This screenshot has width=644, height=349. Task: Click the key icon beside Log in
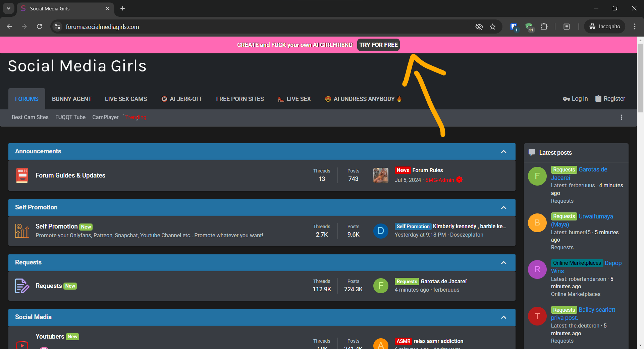coord(566,99)
